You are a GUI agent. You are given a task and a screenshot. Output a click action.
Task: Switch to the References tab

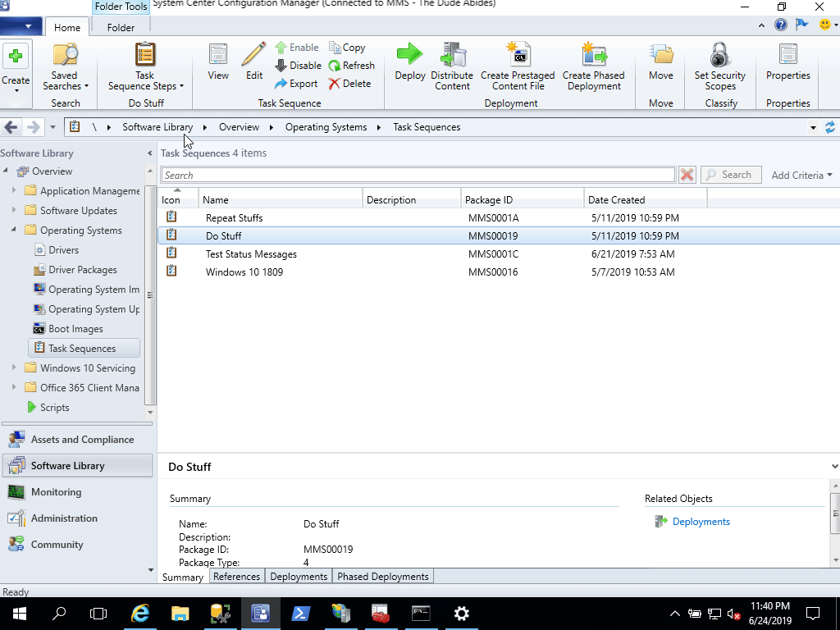[x=236, y=577]
